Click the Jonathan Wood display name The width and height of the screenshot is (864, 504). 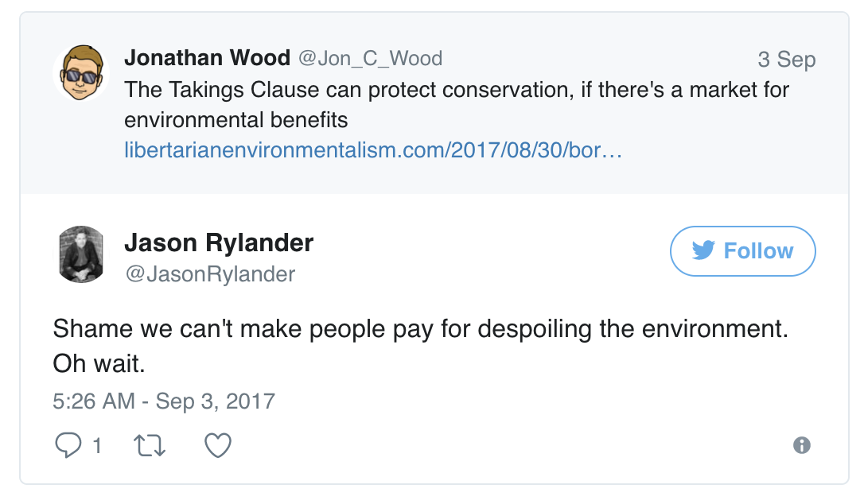(x=207, y=58)
